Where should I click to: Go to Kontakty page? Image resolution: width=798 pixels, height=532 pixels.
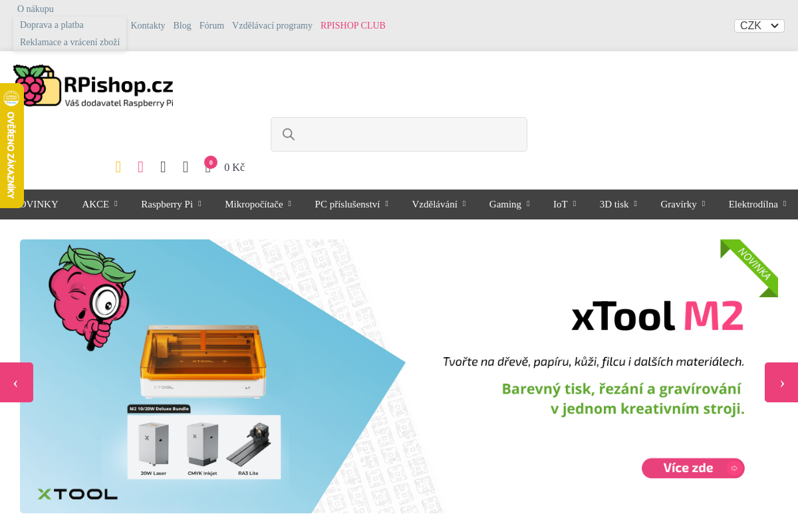[148, 26]
